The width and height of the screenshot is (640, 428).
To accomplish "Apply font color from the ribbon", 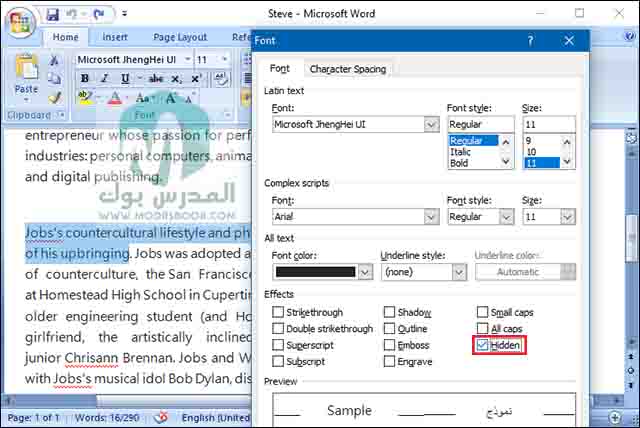I will [115, 98].
